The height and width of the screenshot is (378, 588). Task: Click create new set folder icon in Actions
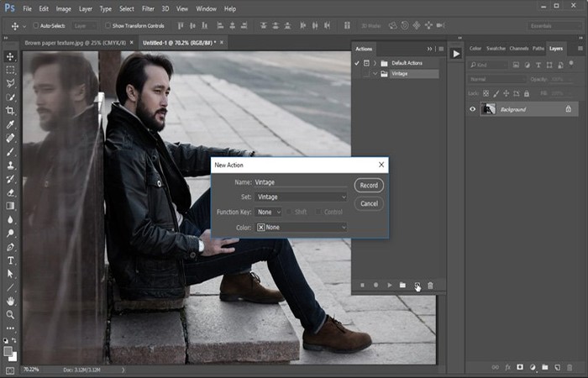click(x=402, y=285)
